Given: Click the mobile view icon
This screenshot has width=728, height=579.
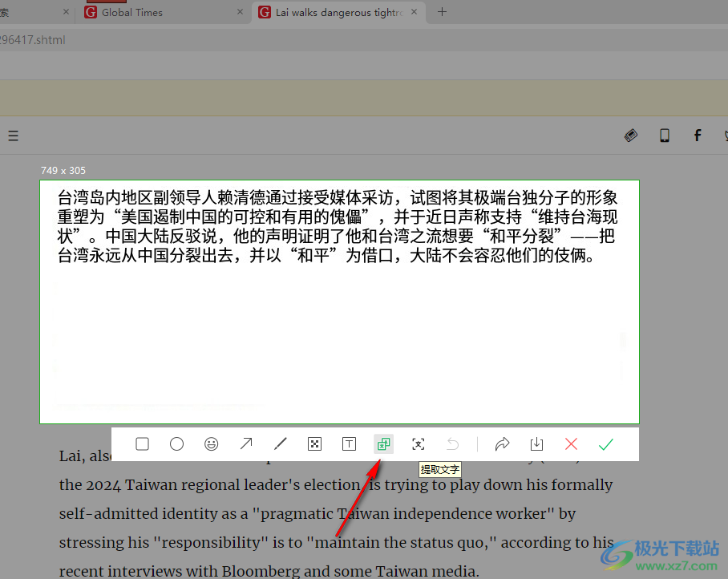Looking at the screenshot, I should pos(664,136).
